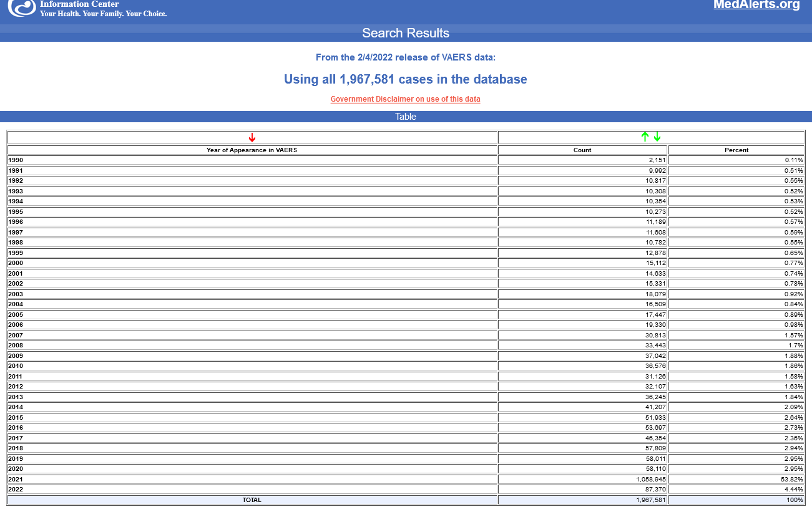Image resolution: width=812 pixels, height=517 pixels.
Task: Click the year 2009 row label
Action: pyautogui.click(x=16, y=355)
